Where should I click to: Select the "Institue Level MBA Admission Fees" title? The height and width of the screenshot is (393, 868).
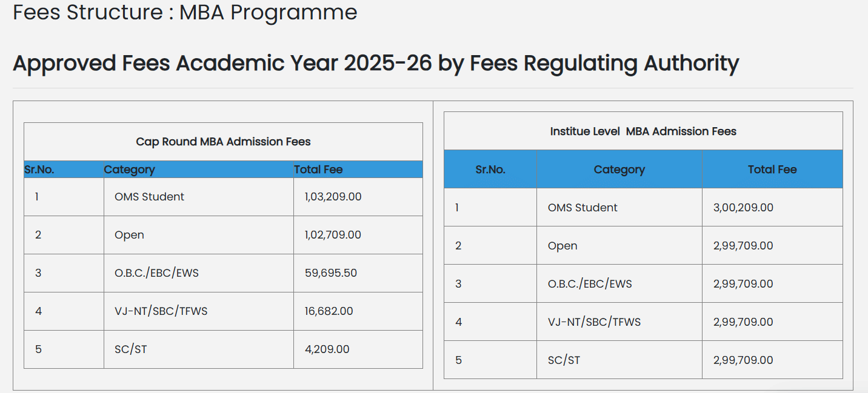643,131
